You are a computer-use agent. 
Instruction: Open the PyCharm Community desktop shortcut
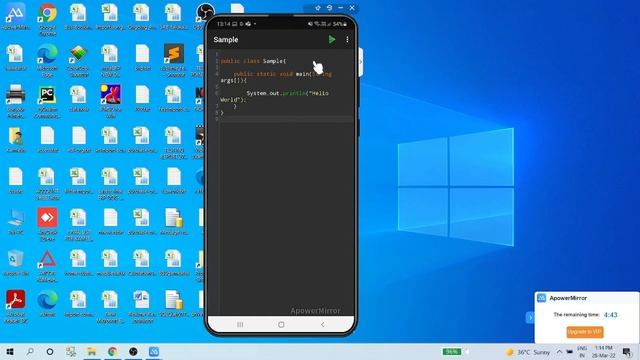tap(47, 101)
